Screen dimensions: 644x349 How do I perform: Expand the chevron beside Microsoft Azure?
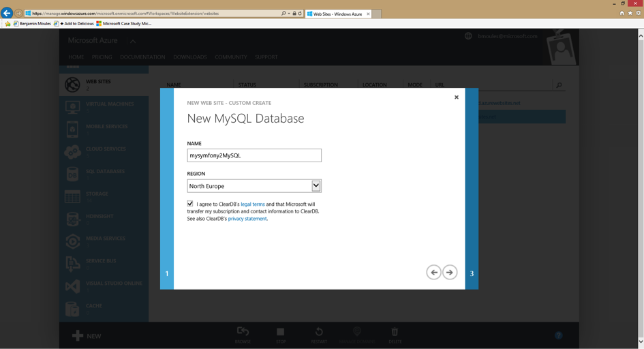[133, 41]
